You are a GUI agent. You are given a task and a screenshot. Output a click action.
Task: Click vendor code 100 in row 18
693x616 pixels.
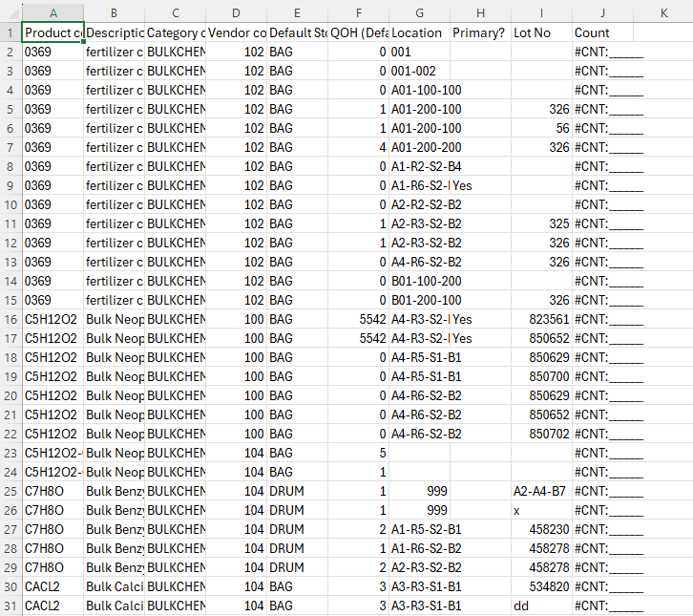236,357
